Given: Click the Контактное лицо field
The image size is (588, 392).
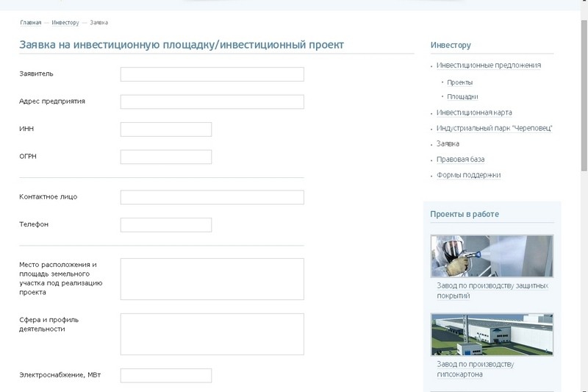Looking at the screenshot, I should (x=212, y=197).
